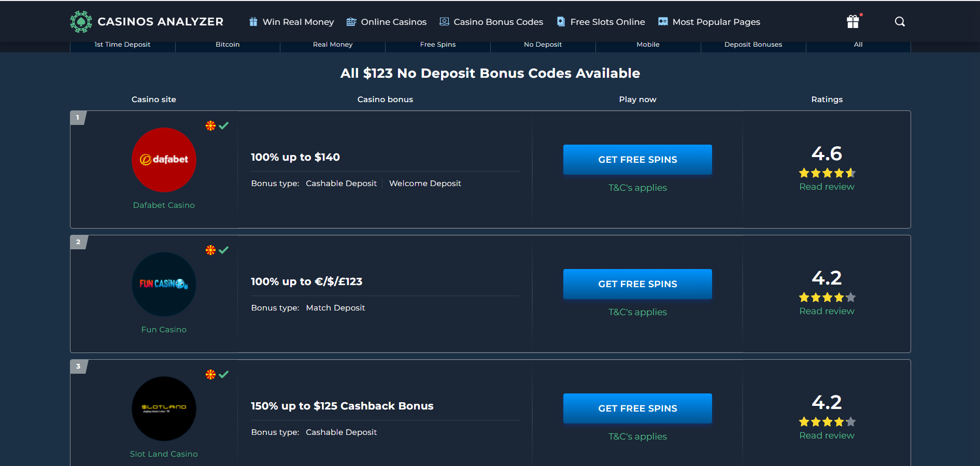Click the card icon beside Free Slots Online
980x466 pixels.
(561, 22)
